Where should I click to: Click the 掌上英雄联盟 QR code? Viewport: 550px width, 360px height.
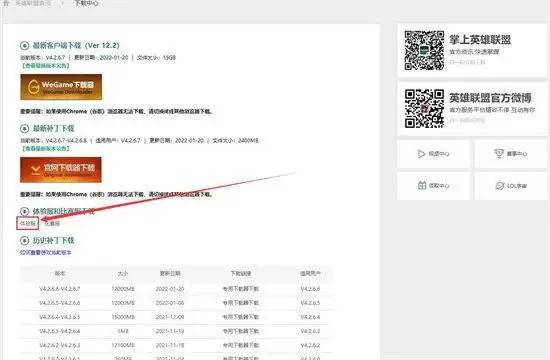pyautogui.click(x=424, y=51)
